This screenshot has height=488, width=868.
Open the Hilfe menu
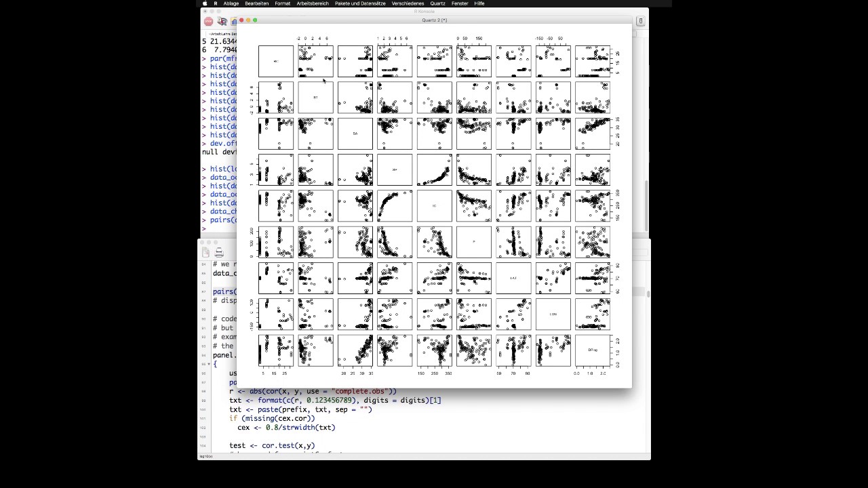coord(479,3)
